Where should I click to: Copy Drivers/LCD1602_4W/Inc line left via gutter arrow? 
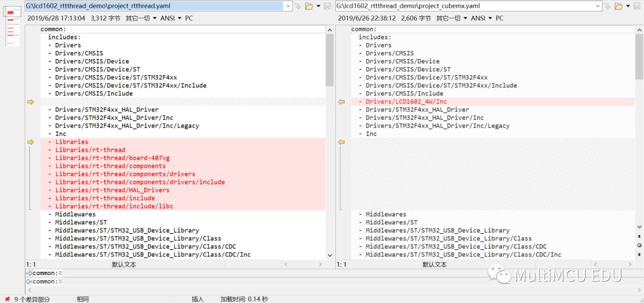pos(341,102)
